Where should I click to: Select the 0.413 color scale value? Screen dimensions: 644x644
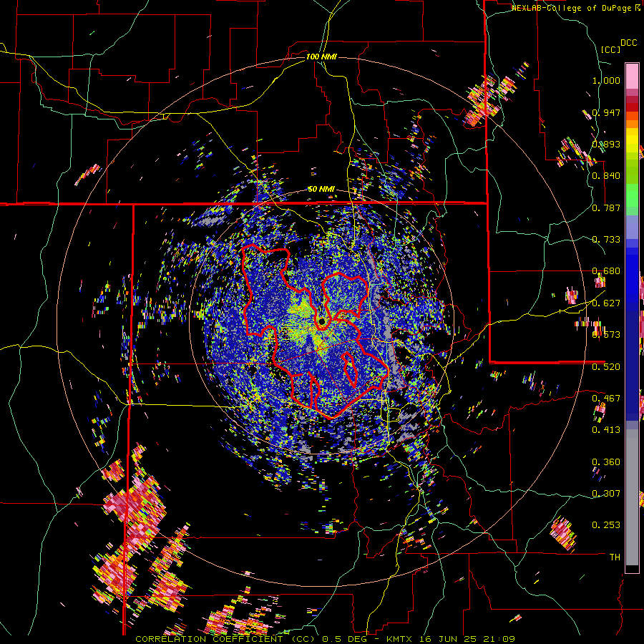pyautogui.click(x=606, y=430)
